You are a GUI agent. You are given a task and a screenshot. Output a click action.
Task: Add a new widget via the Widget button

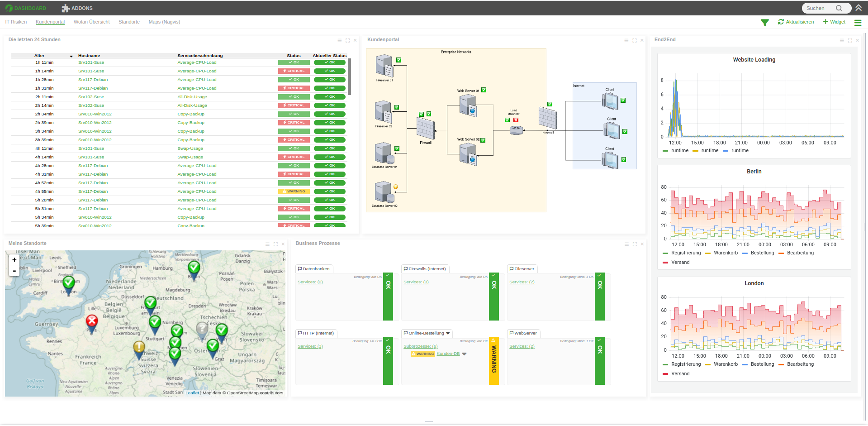pos(834,22)
